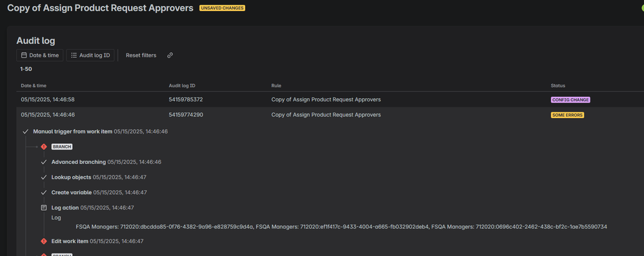The image size is (644, 256).
Task: Click checkmark beside Manual trigger from work item
Action: (x=25, y=132)
